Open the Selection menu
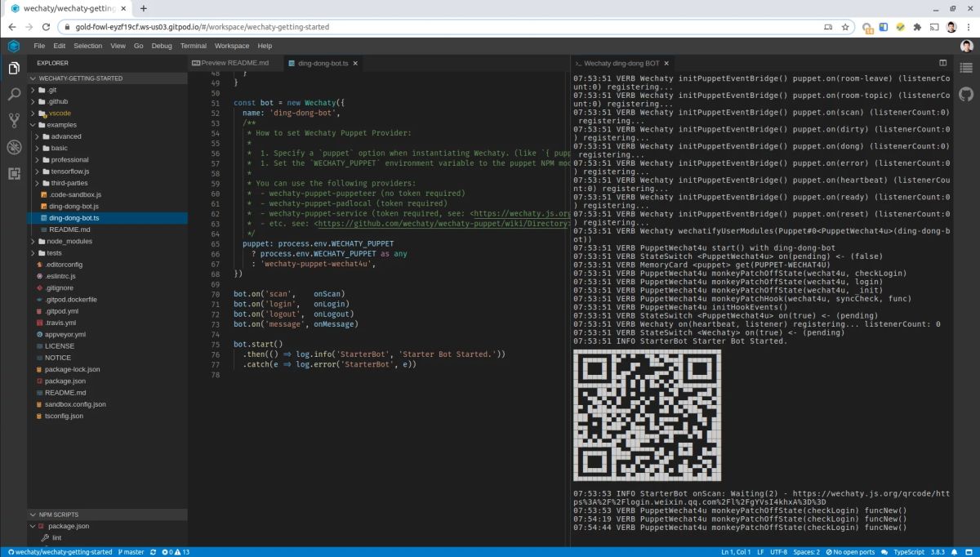 pyautogui.click(x=87, y=46)
